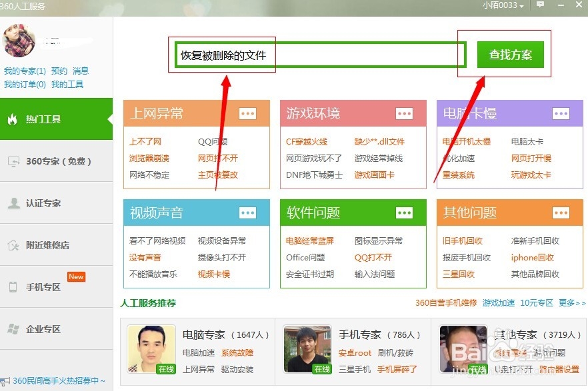588x391 pixels.
Task: Open 我的专家(1) link
Action: 25,71
